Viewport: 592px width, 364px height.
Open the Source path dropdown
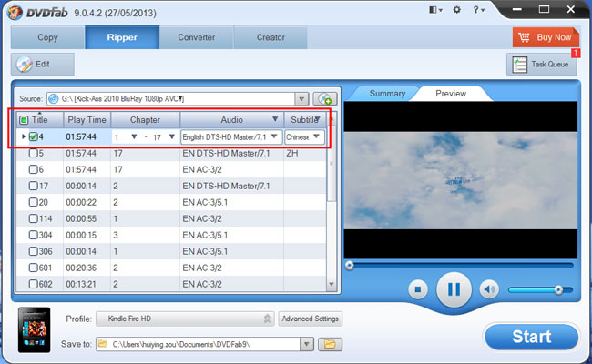click(x=301, y=99)
